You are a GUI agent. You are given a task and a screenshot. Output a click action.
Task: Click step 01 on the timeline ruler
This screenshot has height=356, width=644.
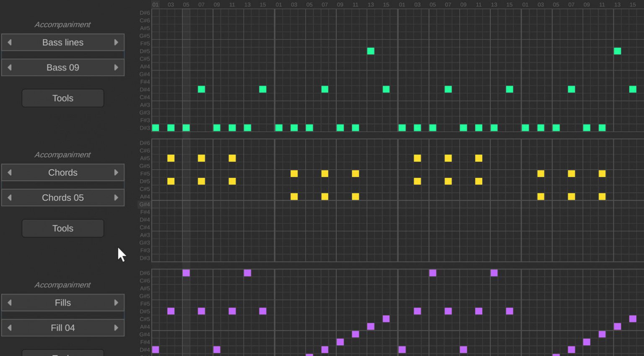pyautogui.click(x=155, y=5)
